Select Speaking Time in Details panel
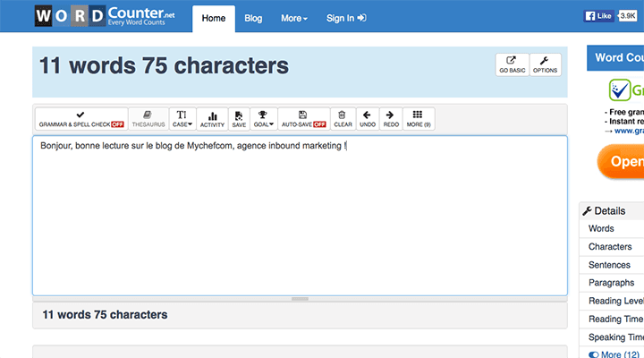This screenshot has width=644, height=358. point(612,337)
